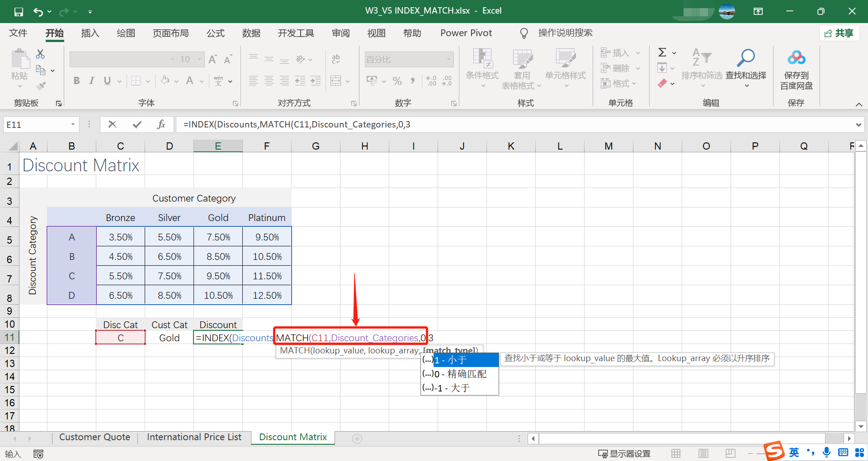
Task: Toggle Underline formatting
Action: (107, 81)
